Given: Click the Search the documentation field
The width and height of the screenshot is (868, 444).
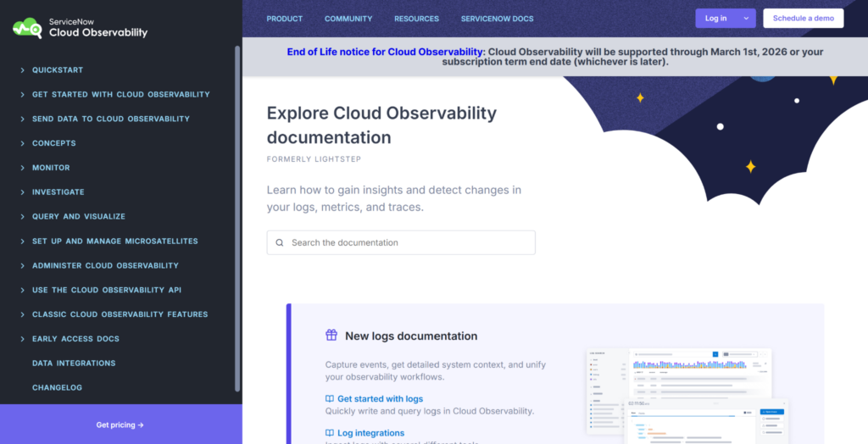Looking at the screenshot, I should pyautogui.click(x=401, y=242).
